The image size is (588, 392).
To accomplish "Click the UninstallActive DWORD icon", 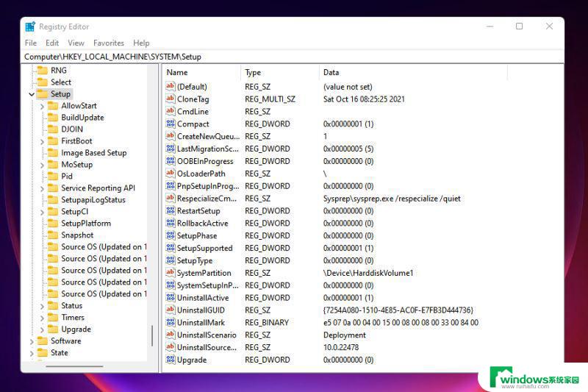I will tap(171, 297).
